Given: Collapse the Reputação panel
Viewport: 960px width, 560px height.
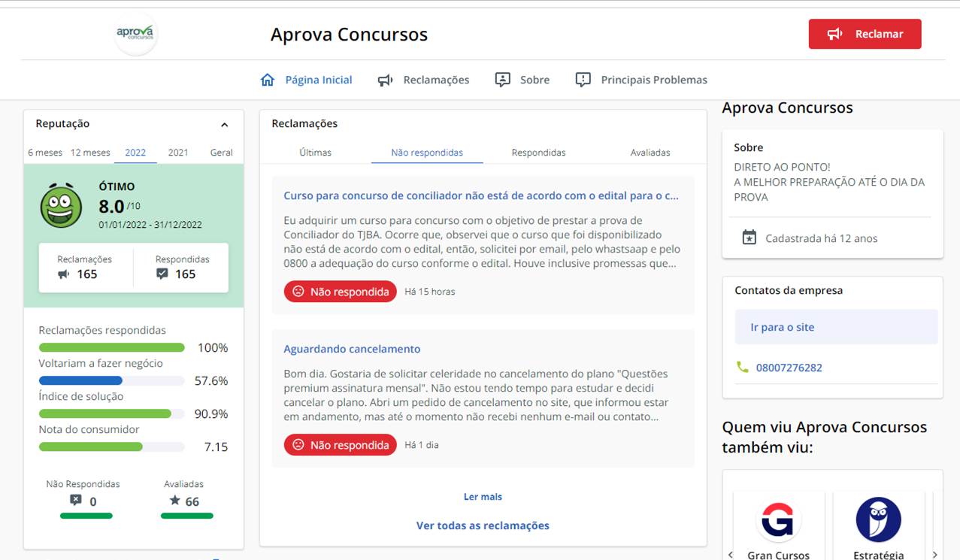Looking at the screenshot, I should (x=224, y=125).
